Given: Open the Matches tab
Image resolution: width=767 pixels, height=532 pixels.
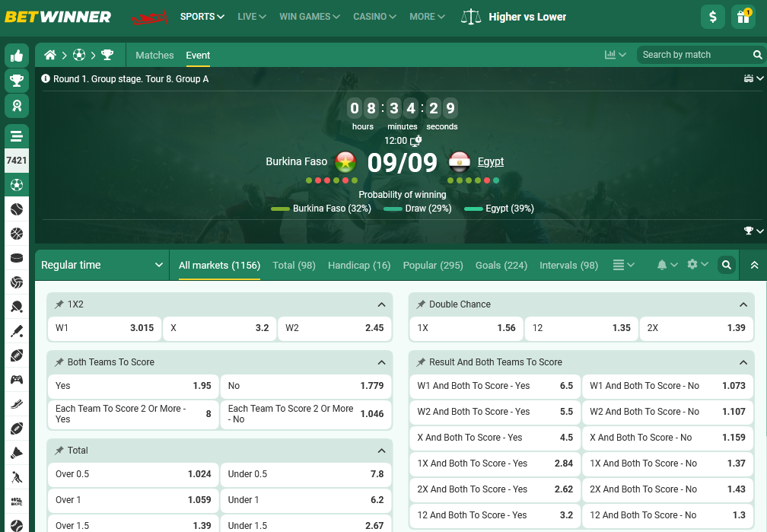Looking at the screenshot, I should point(154,55).
